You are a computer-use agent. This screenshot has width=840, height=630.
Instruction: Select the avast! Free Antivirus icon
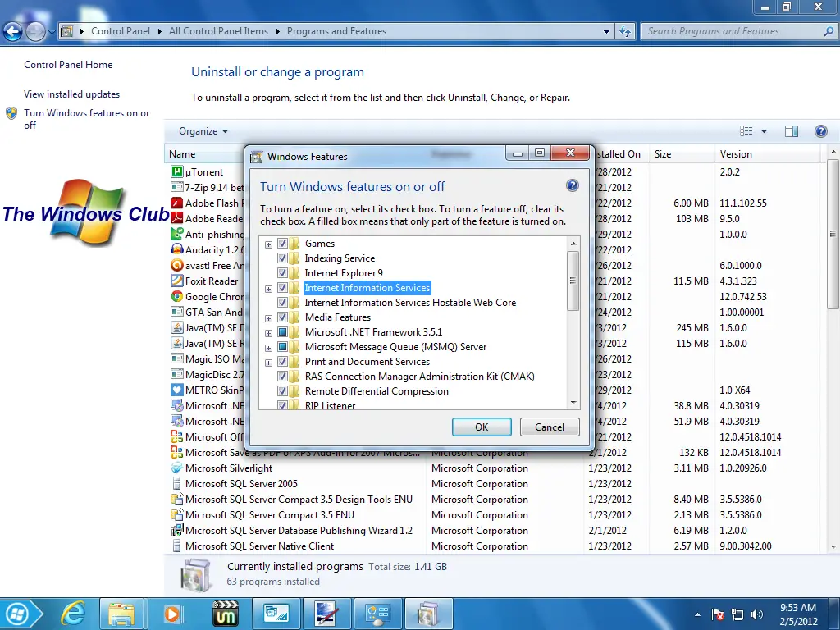pyautogui.click(x=177, y=265)
